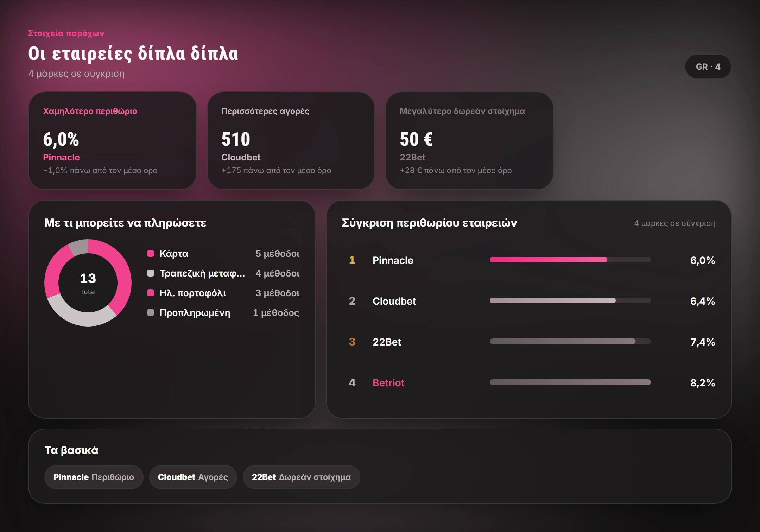Click the donut chart center showing 13 Total
Viewport: 760px width, 532px height.
point(88,283)
